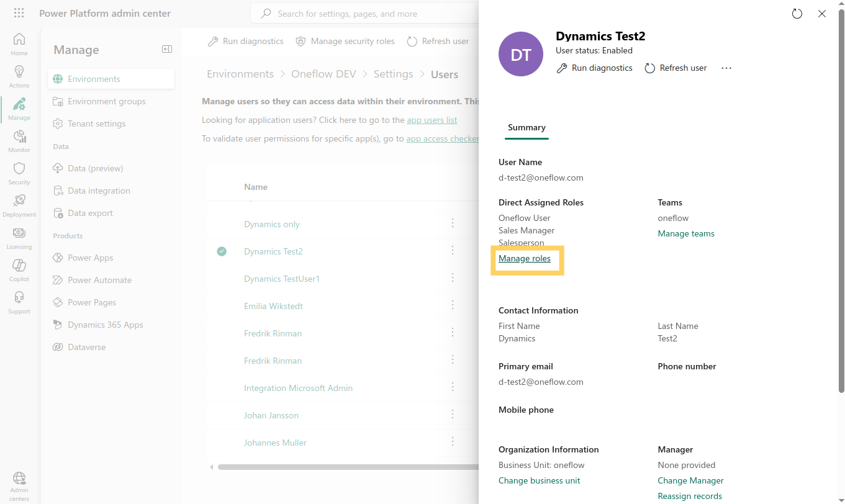Image resolution: width=845 pixels, height=504 pixels.
Task: Open user Johannes Muller
Action: (275, 443)
